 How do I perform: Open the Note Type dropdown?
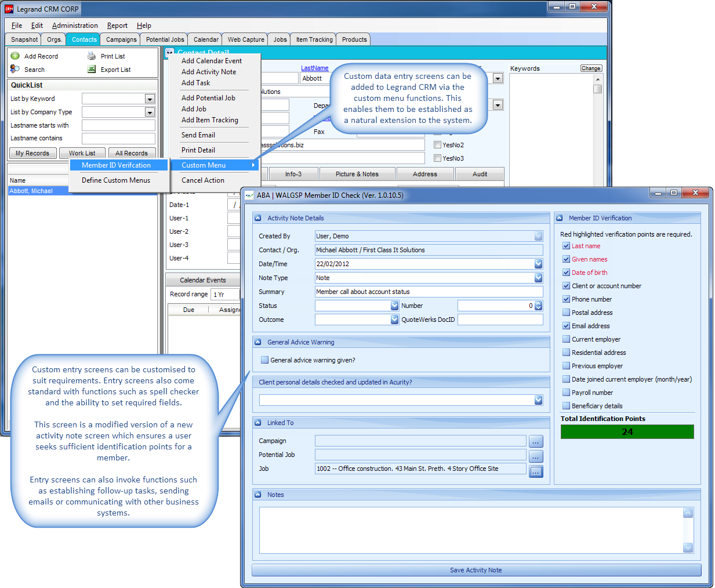click(538, 278)
